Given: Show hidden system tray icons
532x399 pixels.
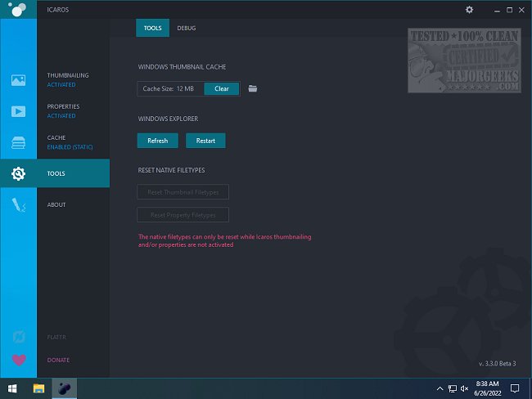Looking at the screenshot, I should [x=440, y=388].
